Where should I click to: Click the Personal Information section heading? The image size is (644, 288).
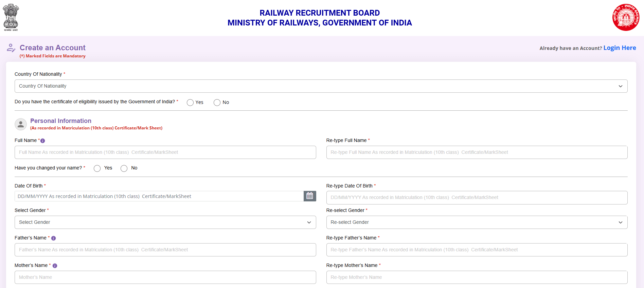pyautogui.click(x=61, y=121)
